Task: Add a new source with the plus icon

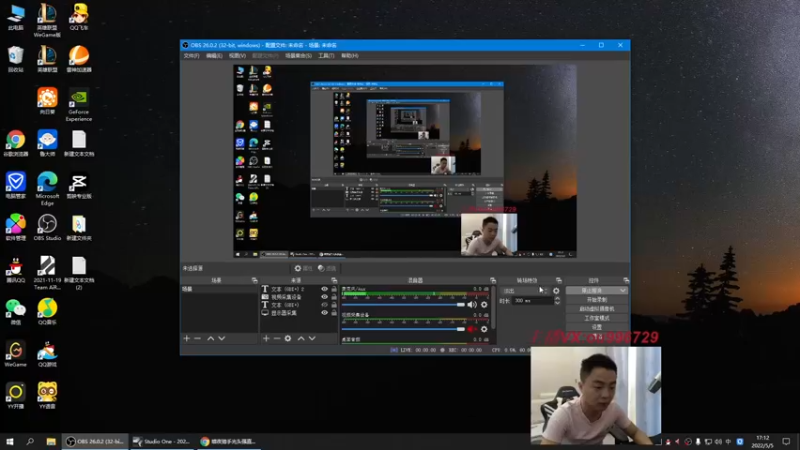Action: [x=266, y=338]
